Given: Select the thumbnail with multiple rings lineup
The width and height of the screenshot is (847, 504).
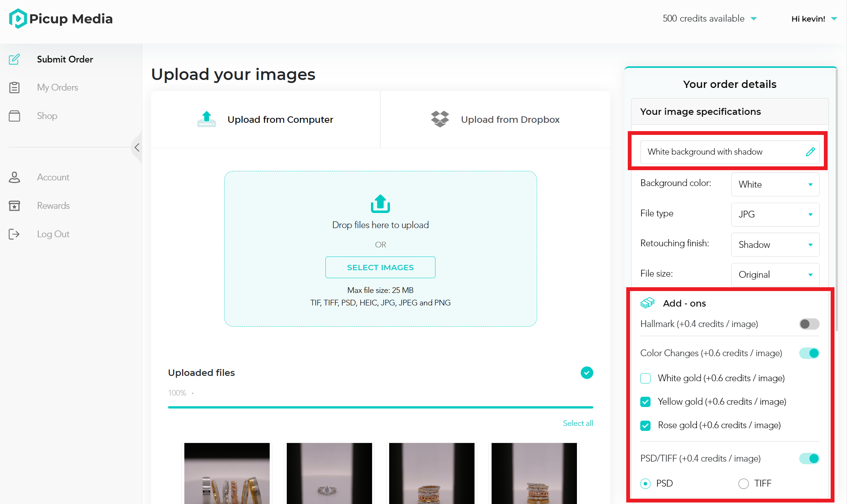Looking at the screenshot, I should [x=227, y=473].
